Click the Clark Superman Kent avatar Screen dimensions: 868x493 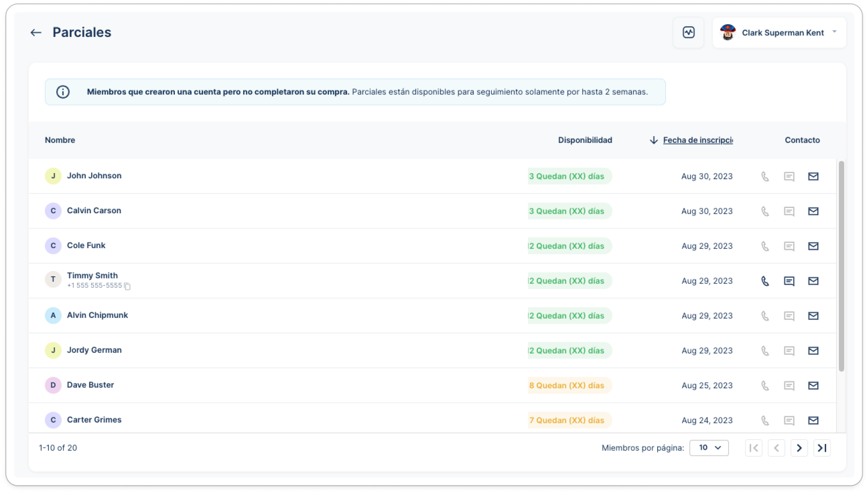[x=728, y=32]
